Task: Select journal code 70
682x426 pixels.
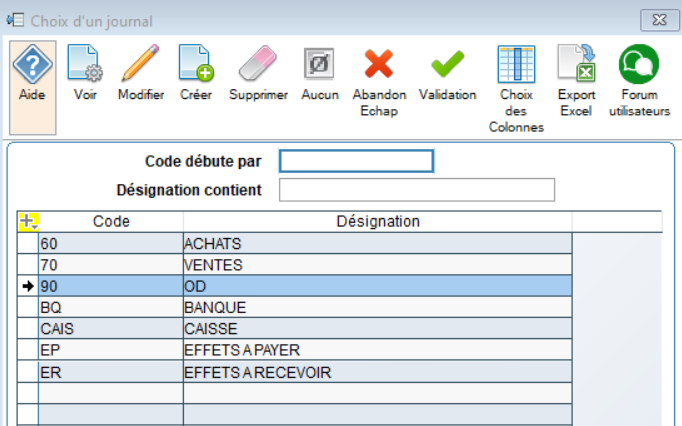Action: click(111, 265)
